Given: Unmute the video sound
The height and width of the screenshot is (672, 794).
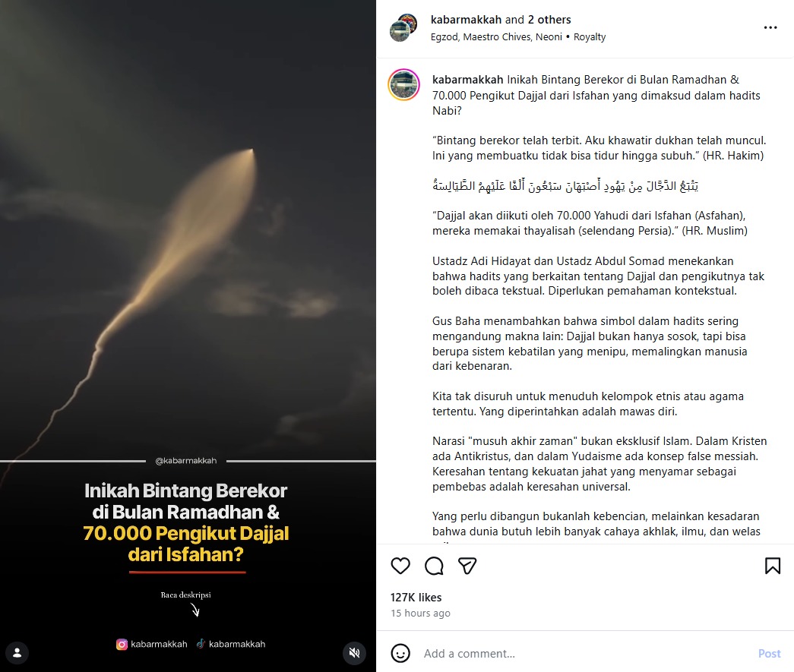Looking at the screenshot, I should [x=354, y=652].
